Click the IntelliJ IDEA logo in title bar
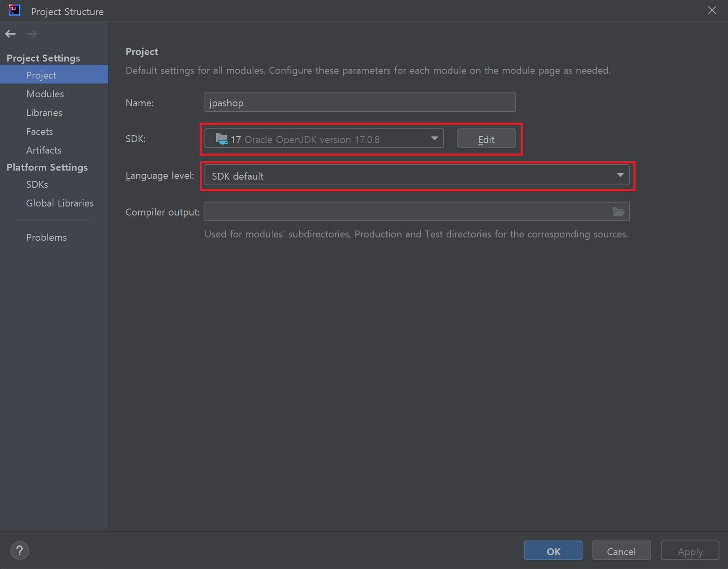Image resolution: width=728 pixels, height=569 pixels. coord(15,11)
